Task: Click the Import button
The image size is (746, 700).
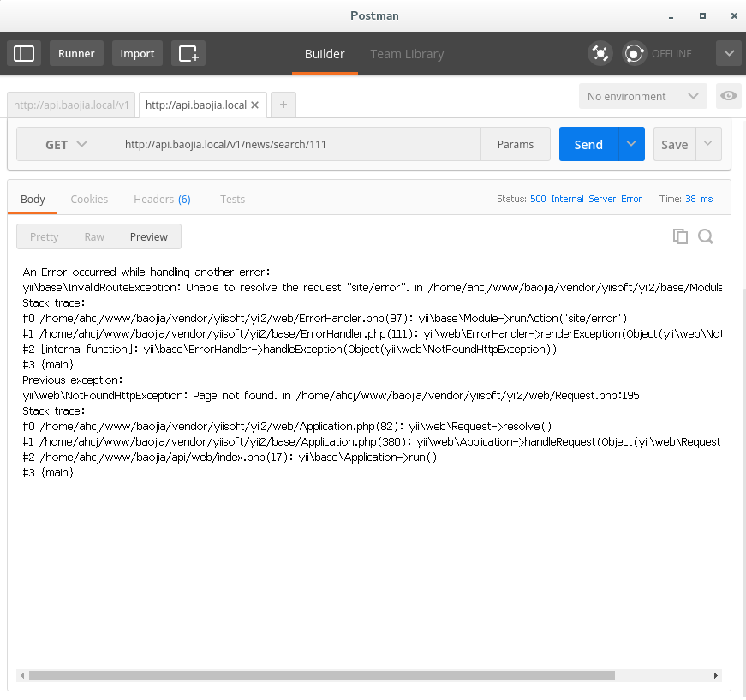Action: coord(137,53)
